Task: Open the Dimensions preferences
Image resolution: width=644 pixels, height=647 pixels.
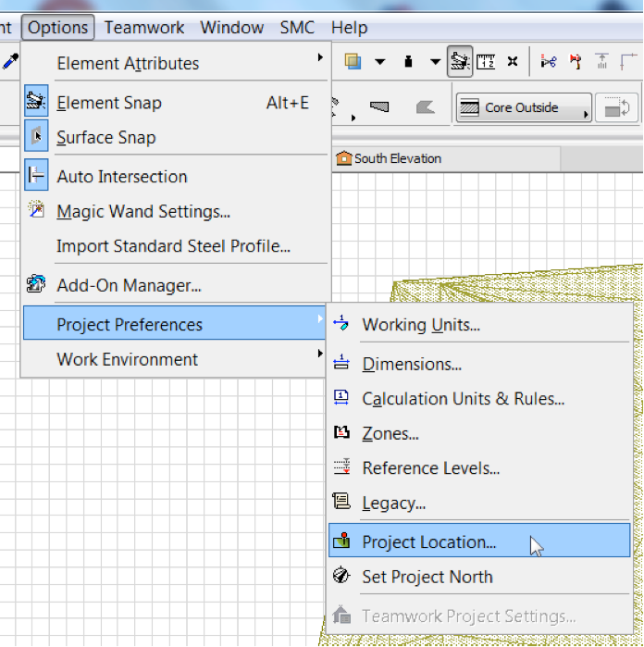Action: [479, 364]
